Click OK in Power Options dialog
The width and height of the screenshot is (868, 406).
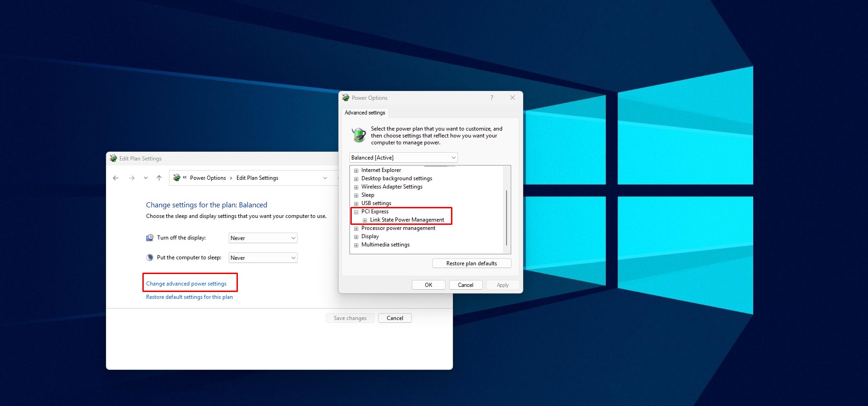(428, 285)
